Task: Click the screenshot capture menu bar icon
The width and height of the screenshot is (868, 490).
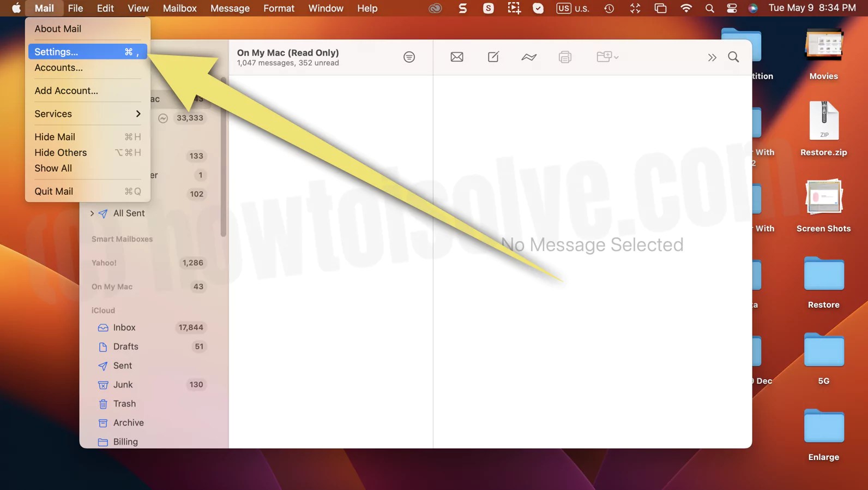Action: [514, 8]
